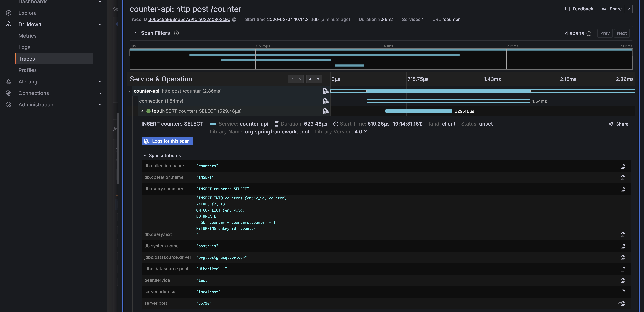This screenshot has height=312, width=644.
Task: Go to Metrics in Drilldown menu
Action: click(x=28, y=36)
